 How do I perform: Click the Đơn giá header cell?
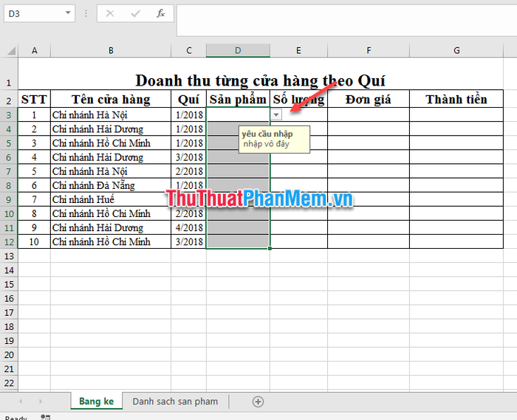(x=369, y=99)
